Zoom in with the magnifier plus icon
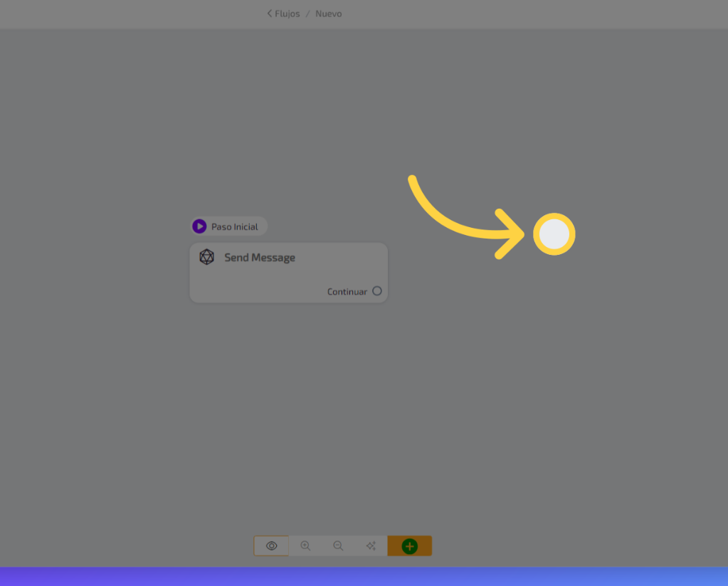728x586 pixels. (x=305, y=546)
